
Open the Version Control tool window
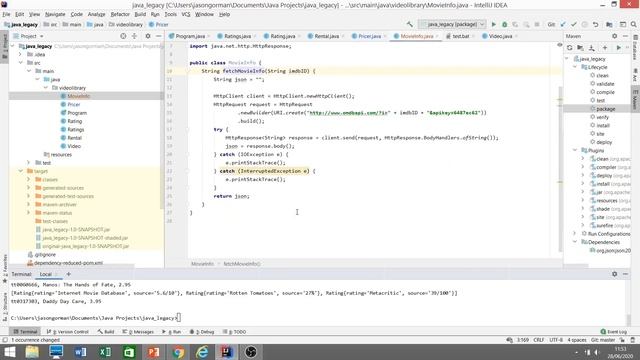click(68, 332)
